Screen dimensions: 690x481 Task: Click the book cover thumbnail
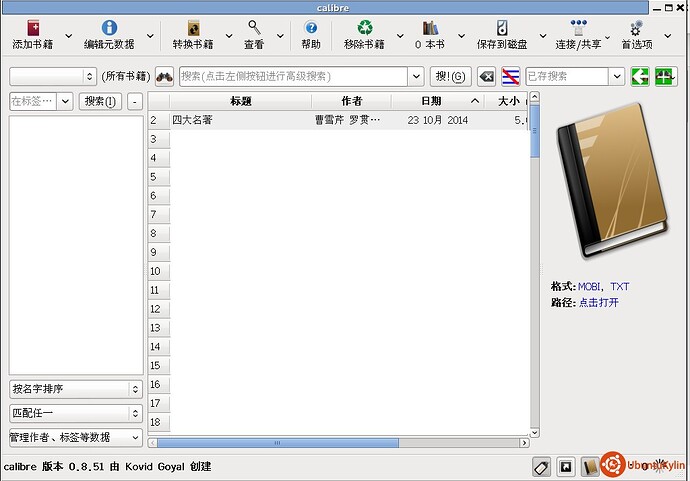tap(612, 180)
